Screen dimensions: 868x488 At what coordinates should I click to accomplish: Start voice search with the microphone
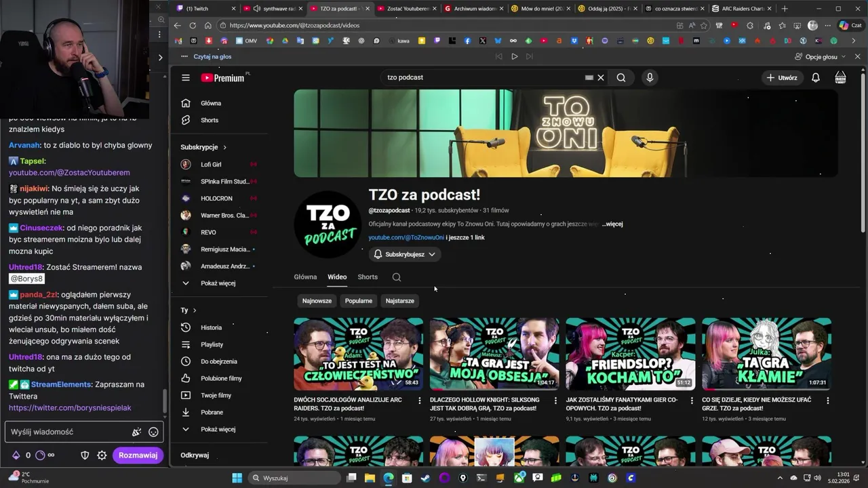[650, 77]
